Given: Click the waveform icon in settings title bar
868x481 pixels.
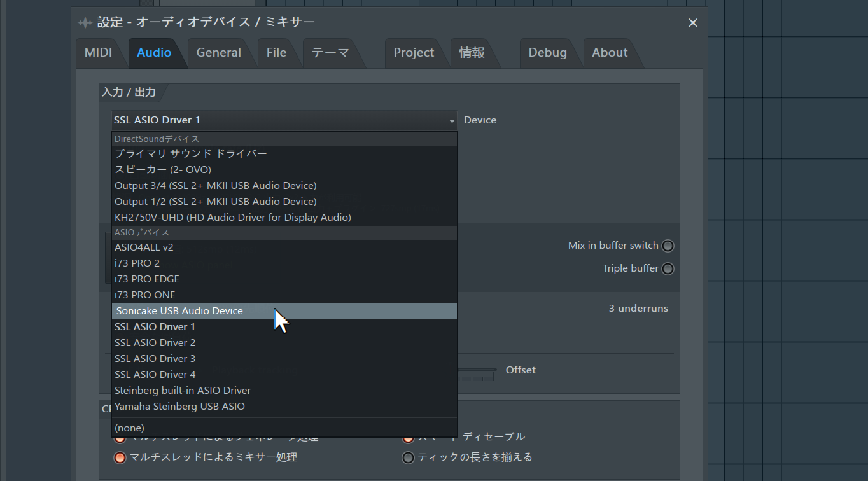Looking at the screenshot, I should click(85, 23).
